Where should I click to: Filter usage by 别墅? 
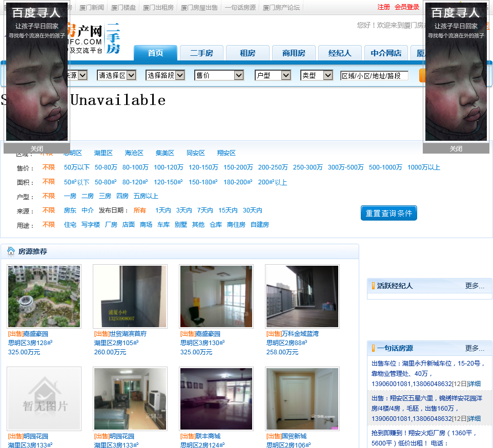point(181,225)
